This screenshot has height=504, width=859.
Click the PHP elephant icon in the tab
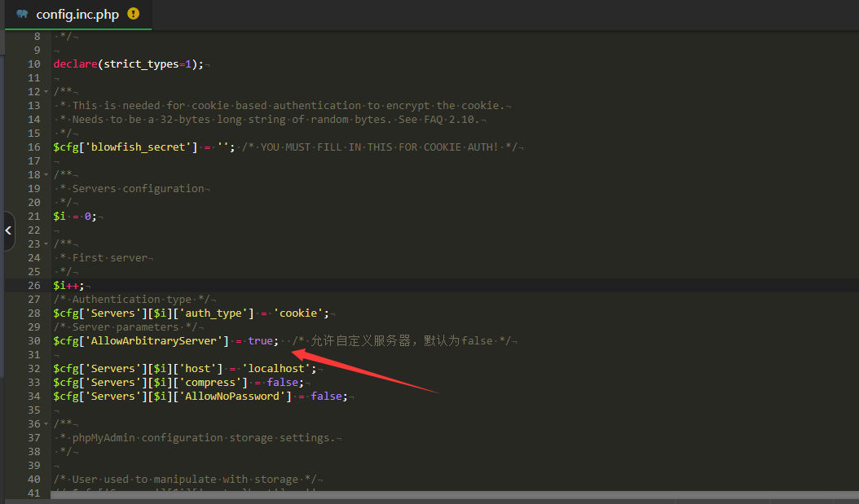[x=22, y=14]
